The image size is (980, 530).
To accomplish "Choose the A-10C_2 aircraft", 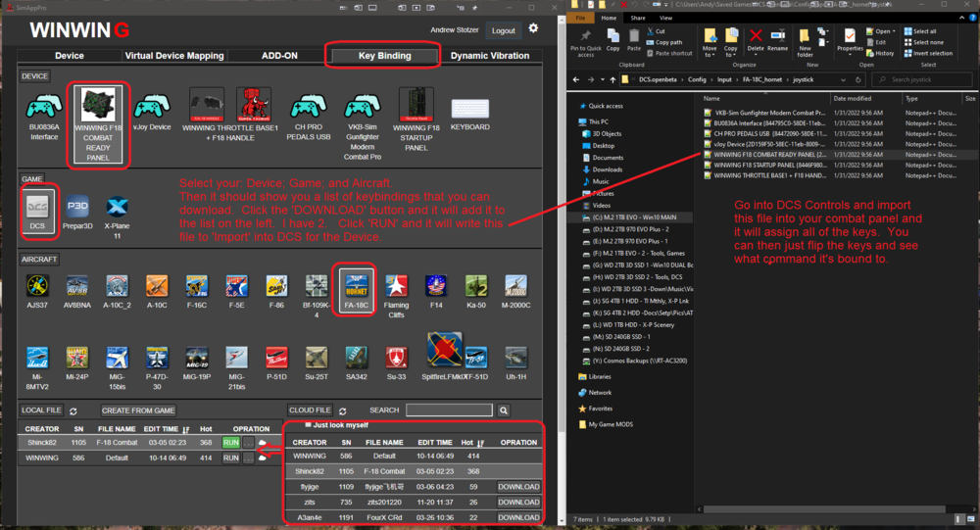I will click(117, 286).
